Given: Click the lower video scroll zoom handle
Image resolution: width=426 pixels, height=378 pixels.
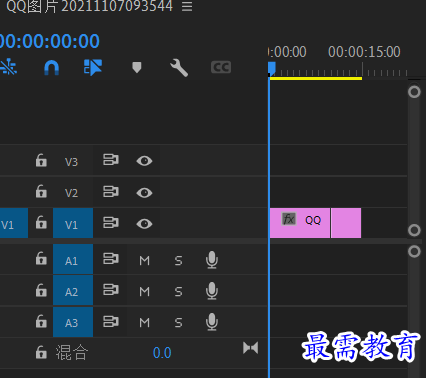Looking at the screenshot, I should coord(414,230).
